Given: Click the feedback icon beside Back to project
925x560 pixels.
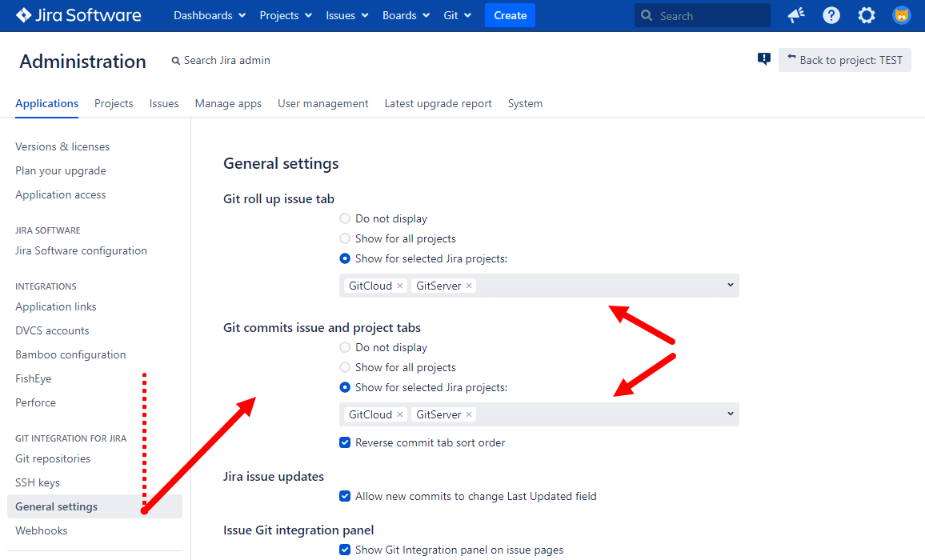Looking at the screenshot, I should (x=764, y=59).
